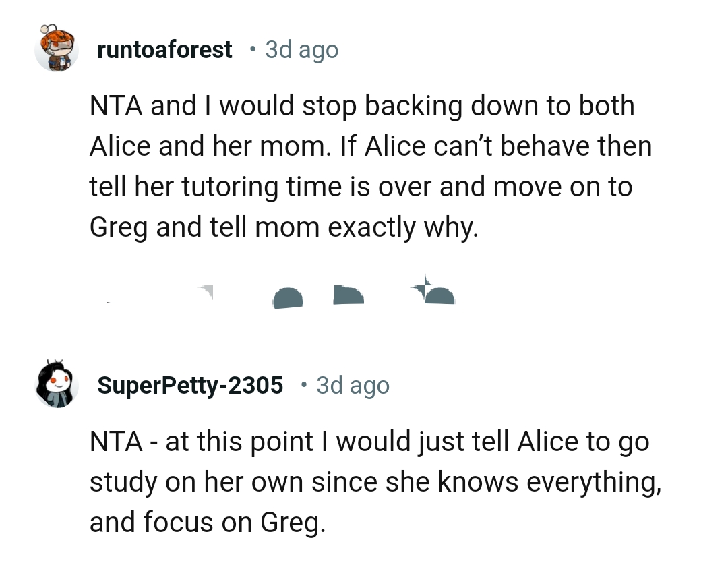Click the dot separator beside runtoaforest

(x=252, y=49)
